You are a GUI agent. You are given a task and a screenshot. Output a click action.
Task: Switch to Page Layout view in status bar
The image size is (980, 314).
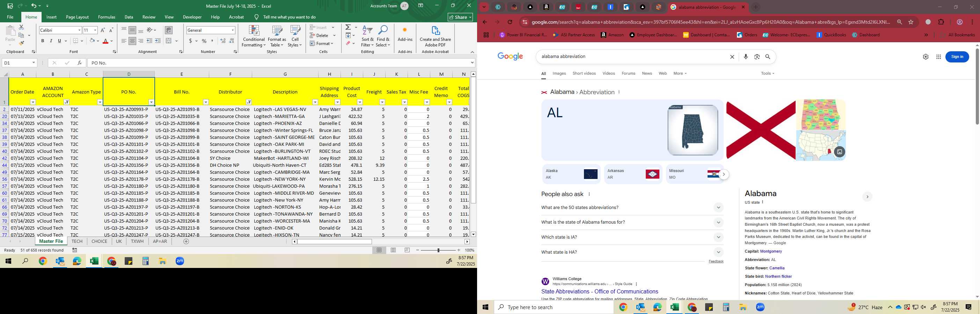tap(393, 250)
